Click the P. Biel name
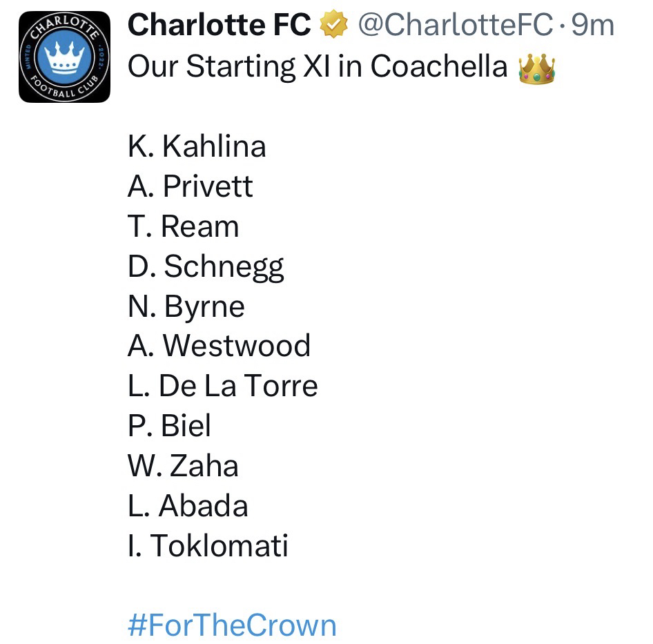The width and height of the screenshot is (653, 644). 169,426
